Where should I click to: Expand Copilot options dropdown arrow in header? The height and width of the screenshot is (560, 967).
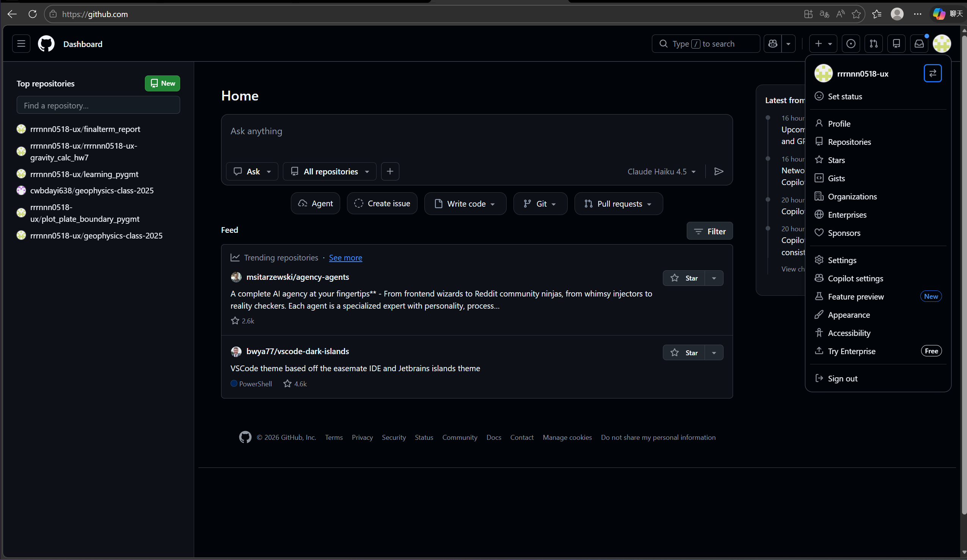point(788,44)
